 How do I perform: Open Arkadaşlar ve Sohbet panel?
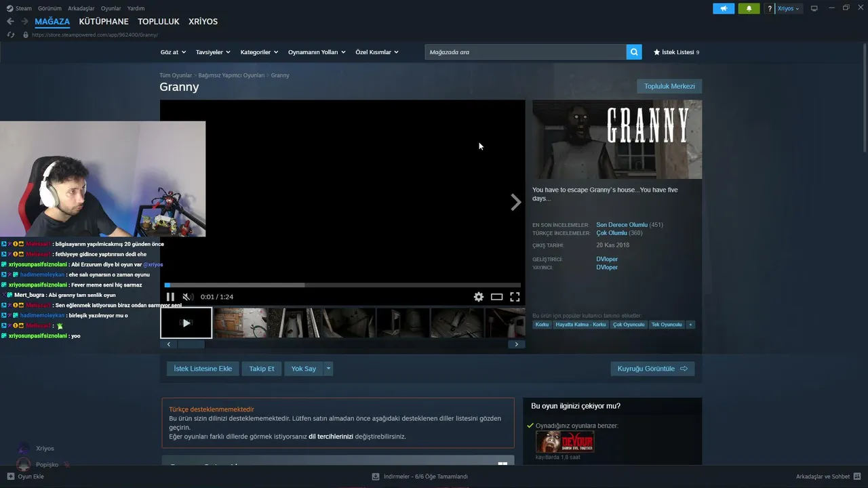(828, 476)
